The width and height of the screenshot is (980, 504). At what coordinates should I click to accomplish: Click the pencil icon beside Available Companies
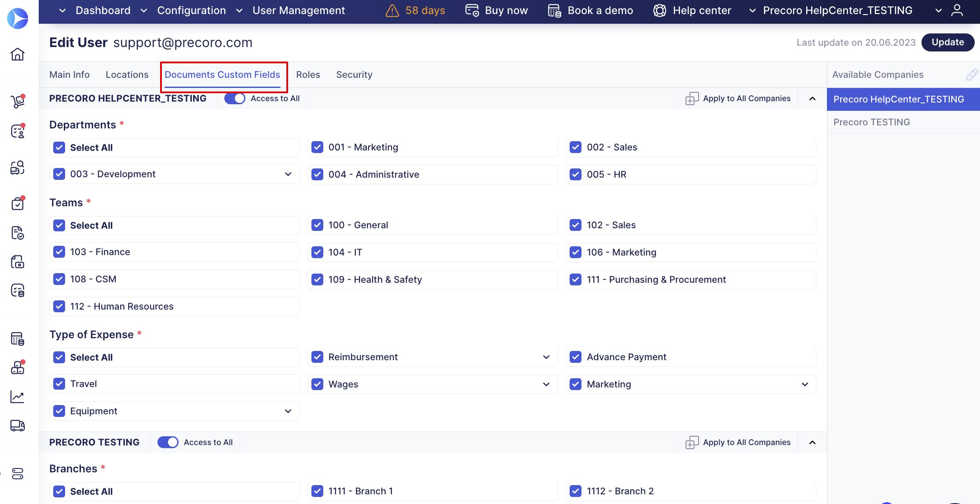tap(971, 75)
